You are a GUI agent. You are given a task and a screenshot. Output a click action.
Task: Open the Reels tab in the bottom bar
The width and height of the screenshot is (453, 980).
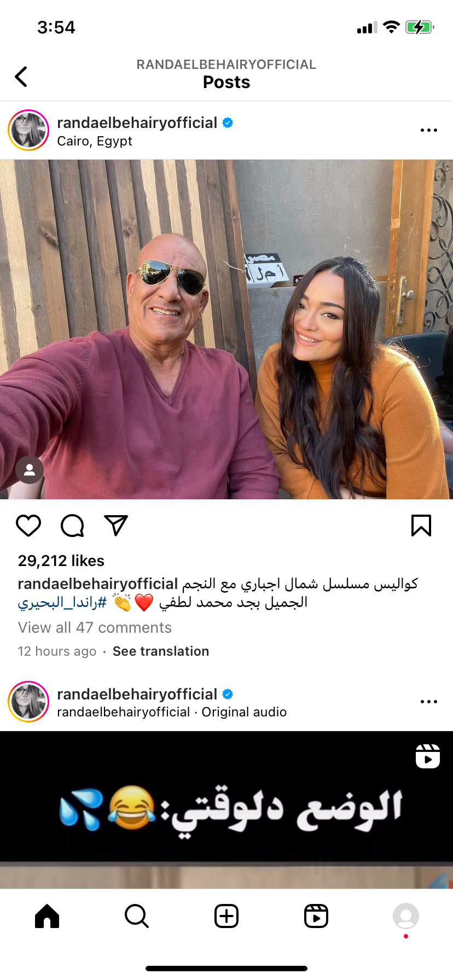[x=316, y=916]
